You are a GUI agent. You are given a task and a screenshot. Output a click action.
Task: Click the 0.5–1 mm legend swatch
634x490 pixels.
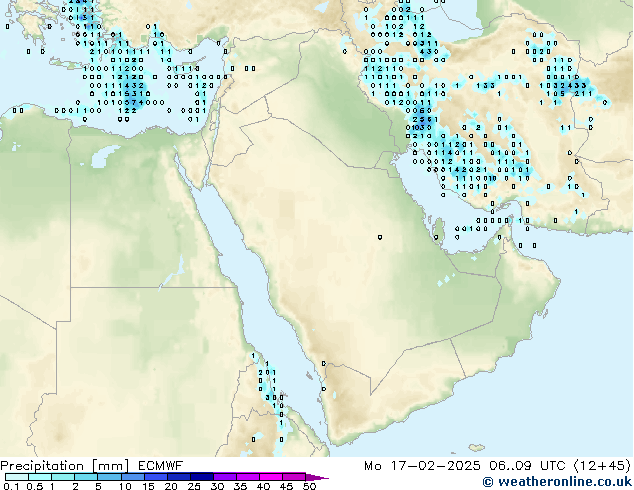pos(40,477)
